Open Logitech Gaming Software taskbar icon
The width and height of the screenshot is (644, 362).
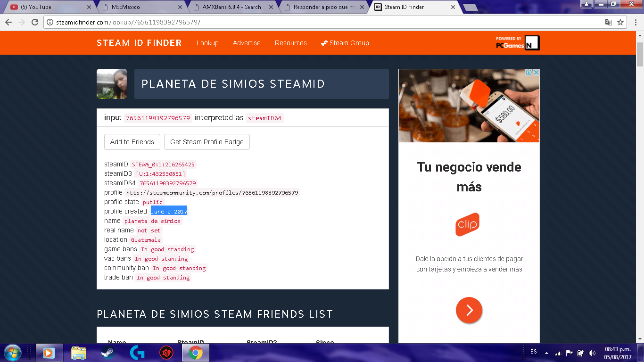(137, 353)
